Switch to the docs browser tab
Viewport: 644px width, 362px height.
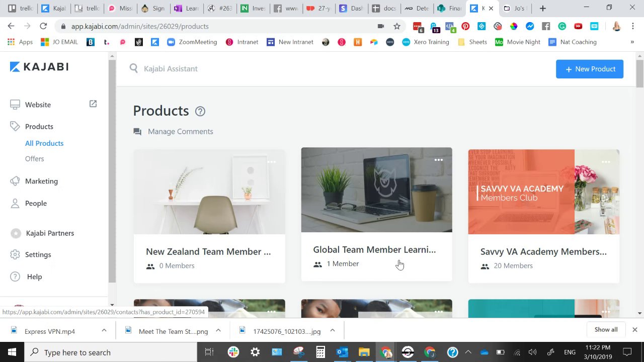tap(383, 8)
